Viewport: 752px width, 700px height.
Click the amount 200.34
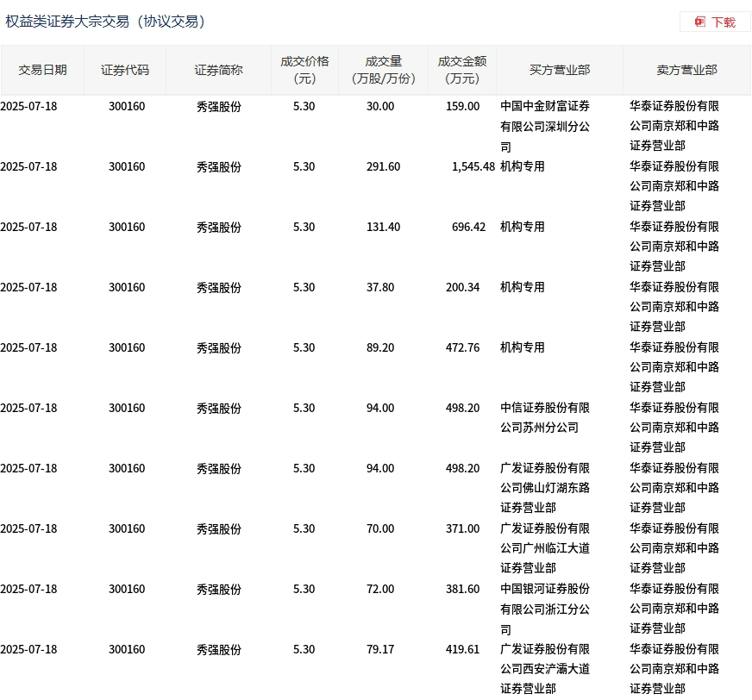(462, 288)
